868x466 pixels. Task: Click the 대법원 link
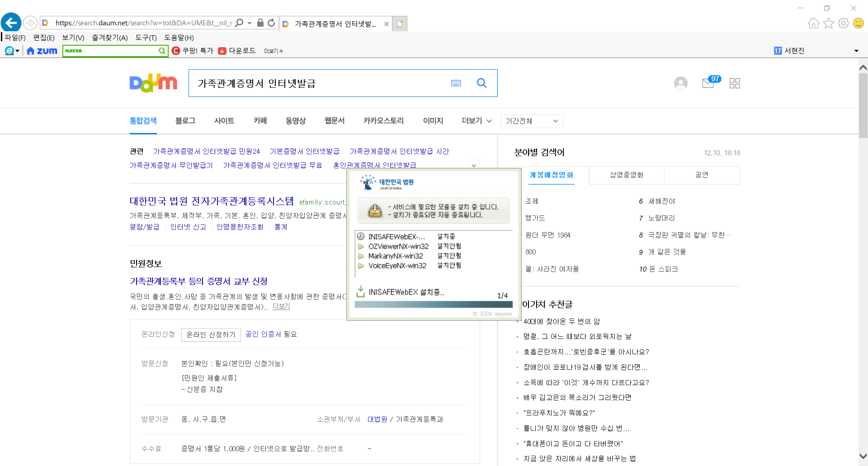(x=377, y=419)
